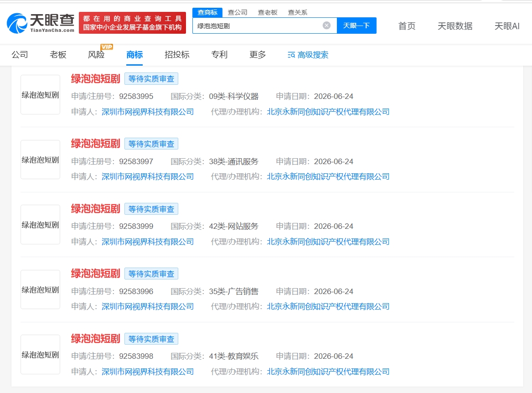
Task: Click the TianYanCha logo
Action: (41, 23)
